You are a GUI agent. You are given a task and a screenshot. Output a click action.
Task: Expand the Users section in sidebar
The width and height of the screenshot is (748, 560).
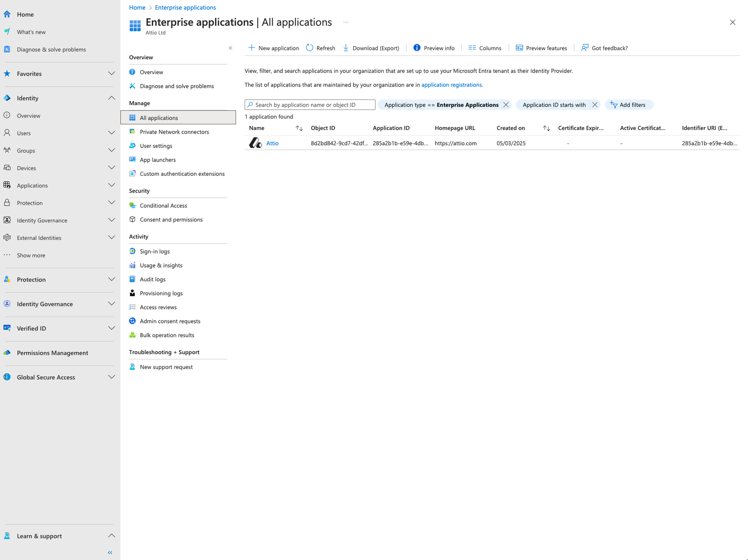[x=111, y=133]
